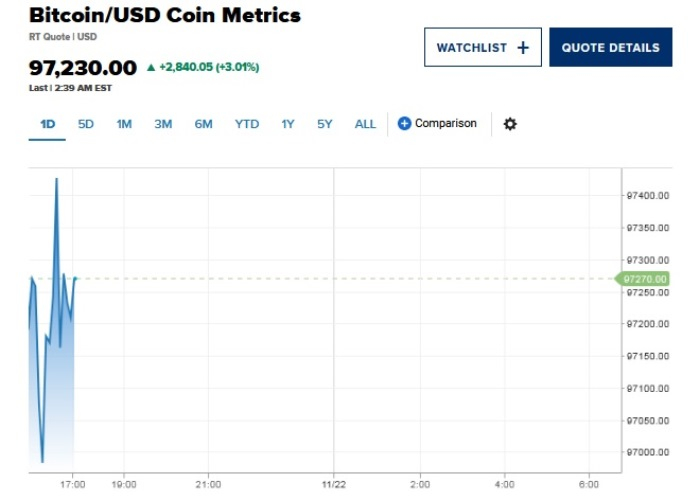This screenshot has height=500, width=699.
Task: Click the price spike peak on chart
Action: [x=56, y=179]
